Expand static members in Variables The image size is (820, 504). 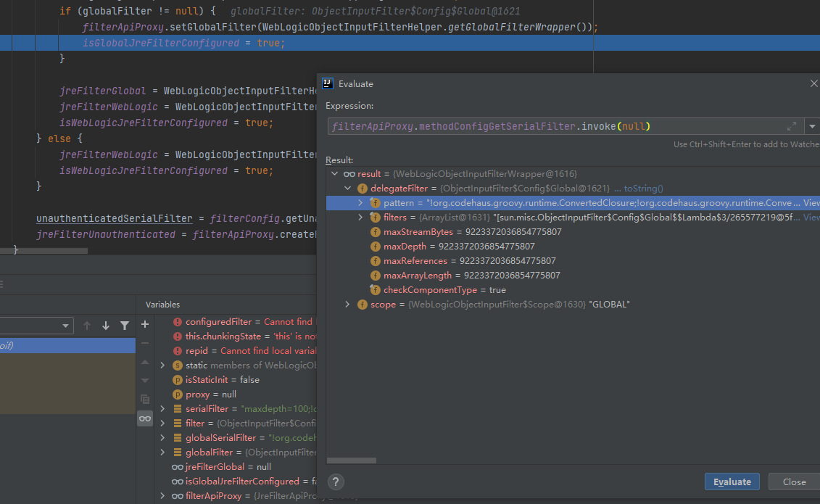click(x=162, y=365)
